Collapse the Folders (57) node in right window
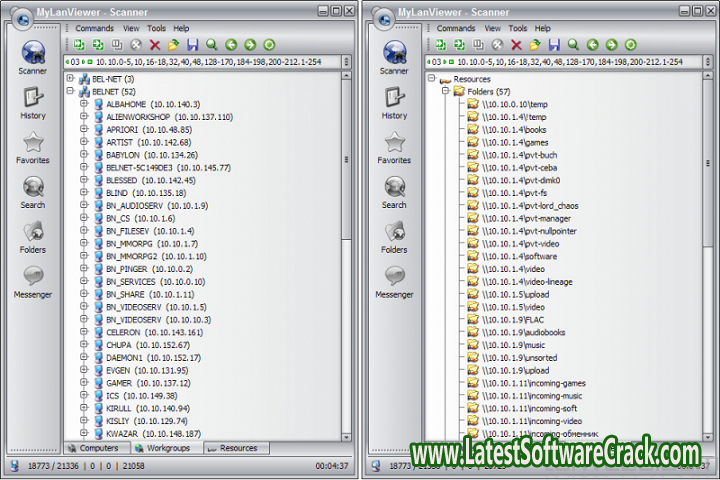This screenshot has height=480, width=720. (446, 91)
